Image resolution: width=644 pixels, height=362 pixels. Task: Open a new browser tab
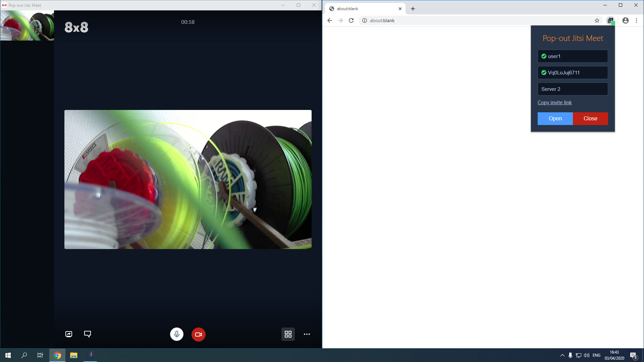click(413, 9)
